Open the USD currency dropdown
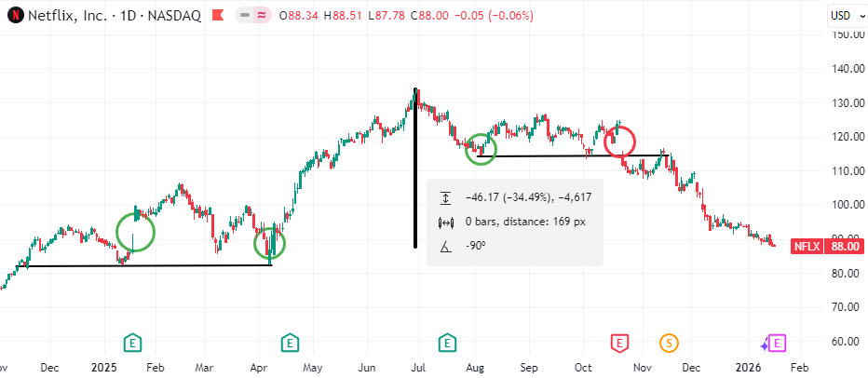868x378 pixels. click(x=842, y=15)
